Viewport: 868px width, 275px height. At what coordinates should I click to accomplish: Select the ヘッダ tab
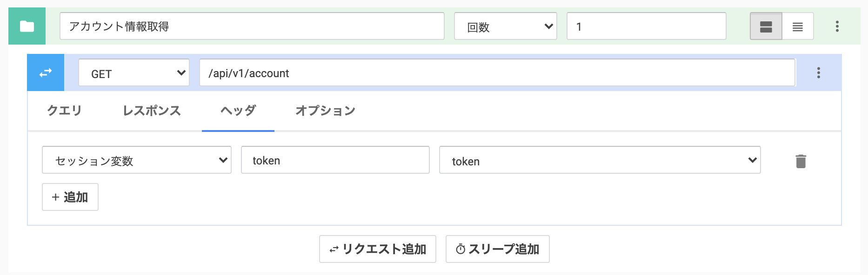[x=238, y=111]
